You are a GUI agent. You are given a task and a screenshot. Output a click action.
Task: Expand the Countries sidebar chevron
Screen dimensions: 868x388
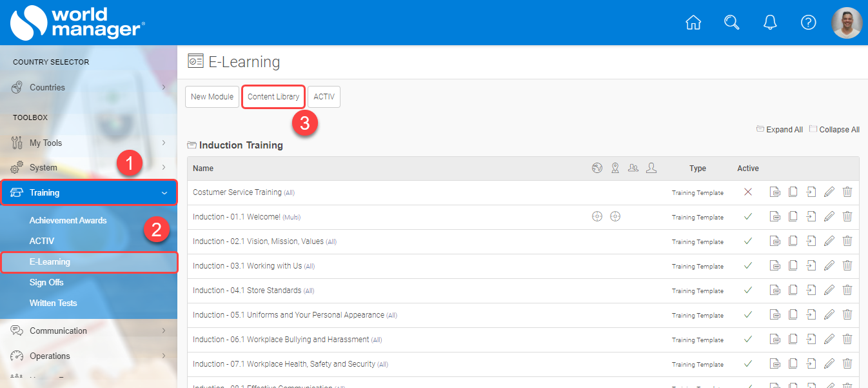(x=164, y=87)
